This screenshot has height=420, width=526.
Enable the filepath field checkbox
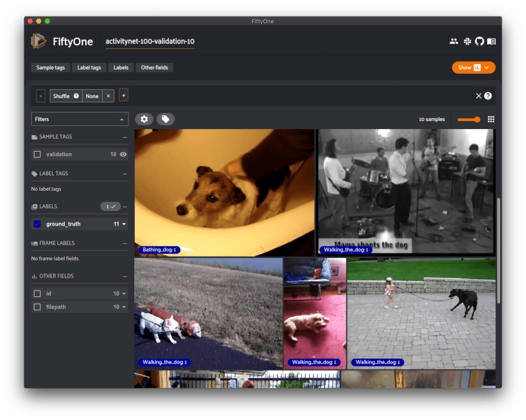point(37,307)
